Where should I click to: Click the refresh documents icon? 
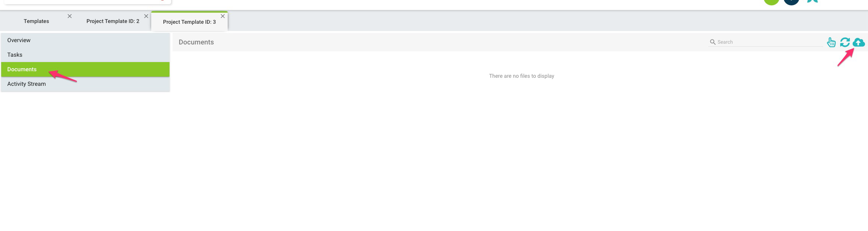845,42
